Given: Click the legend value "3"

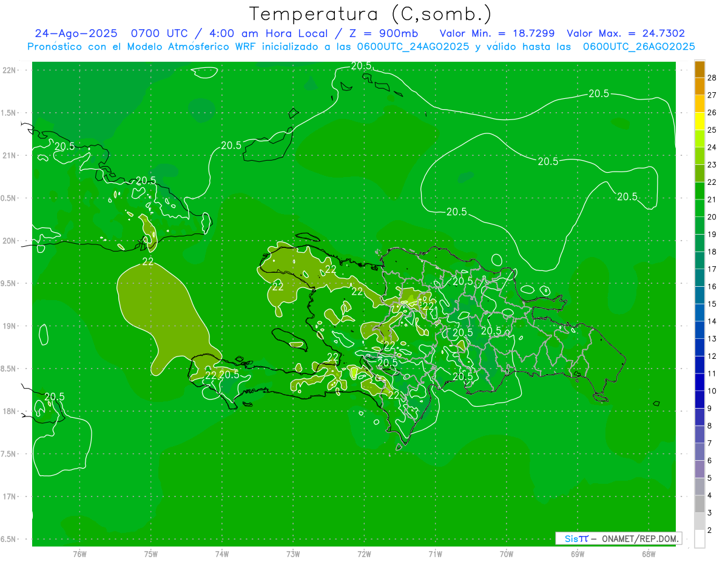Looking at the screenshot, I should [710, 513].
